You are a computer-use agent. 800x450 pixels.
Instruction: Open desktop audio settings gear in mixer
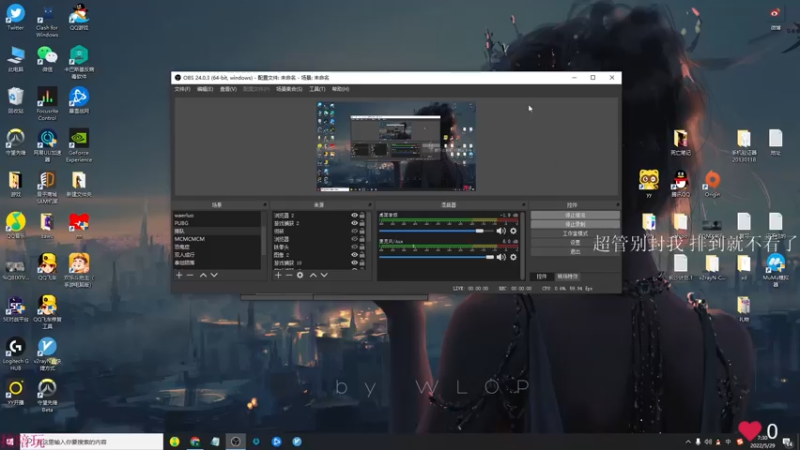[513, 231]
